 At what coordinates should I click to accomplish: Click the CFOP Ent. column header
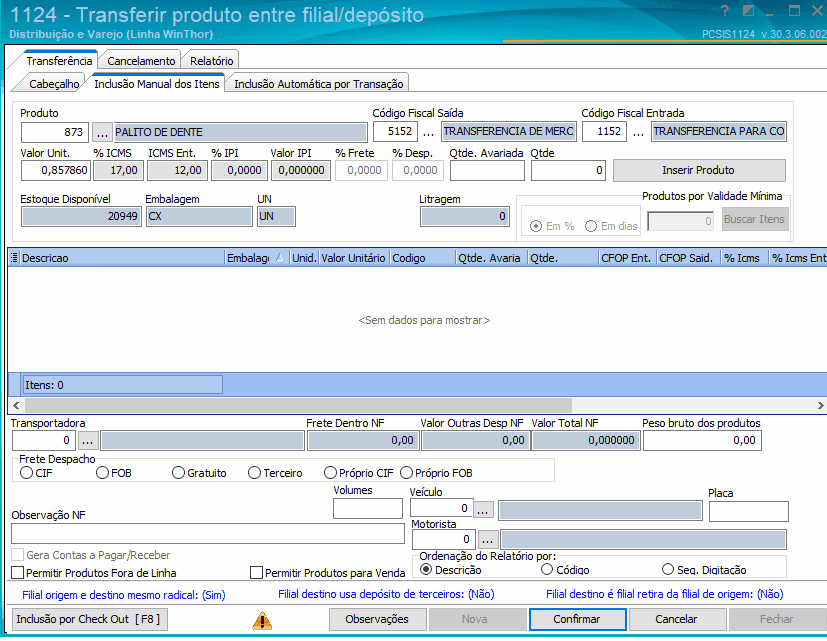[x=628, y=258]
